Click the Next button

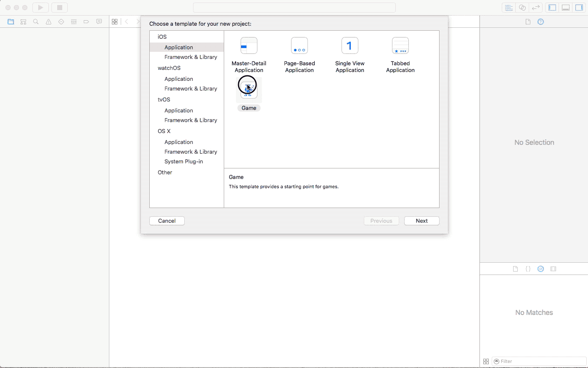[x=422, y=221]
